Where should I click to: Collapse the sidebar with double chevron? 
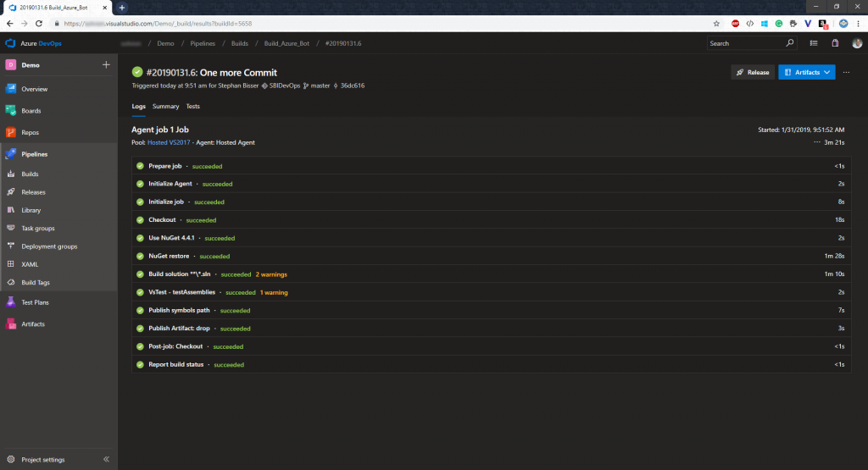click(x=106, y=459)
